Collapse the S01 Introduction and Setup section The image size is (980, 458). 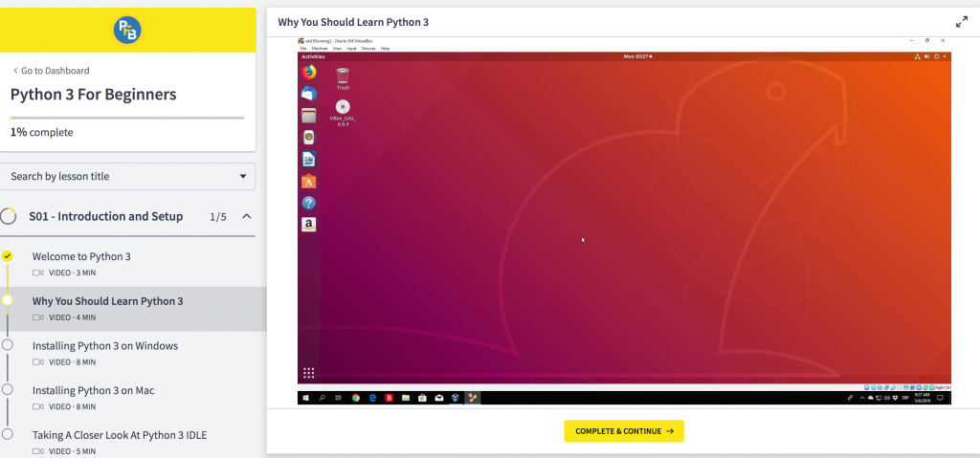click(x=246, y=216)
